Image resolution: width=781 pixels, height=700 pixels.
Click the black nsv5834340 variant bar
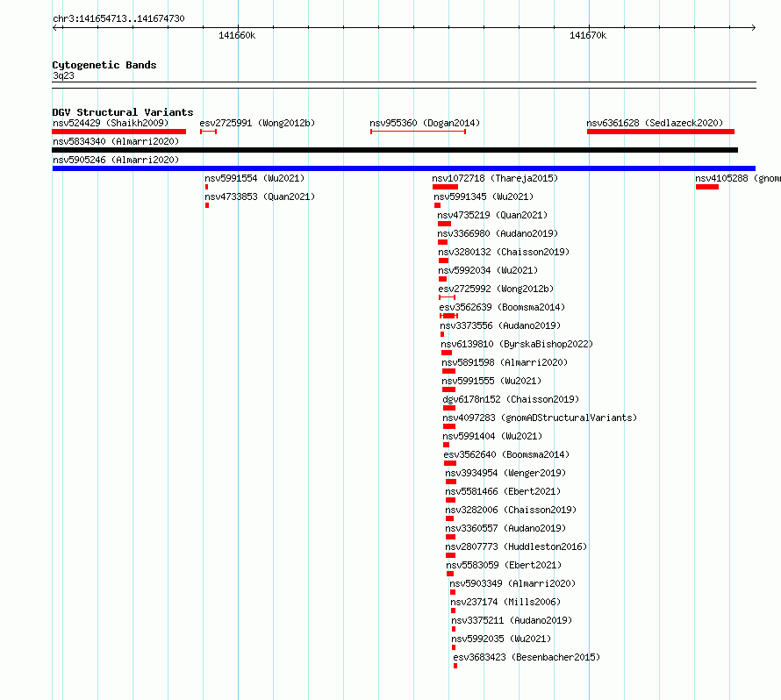coord(395,150)
